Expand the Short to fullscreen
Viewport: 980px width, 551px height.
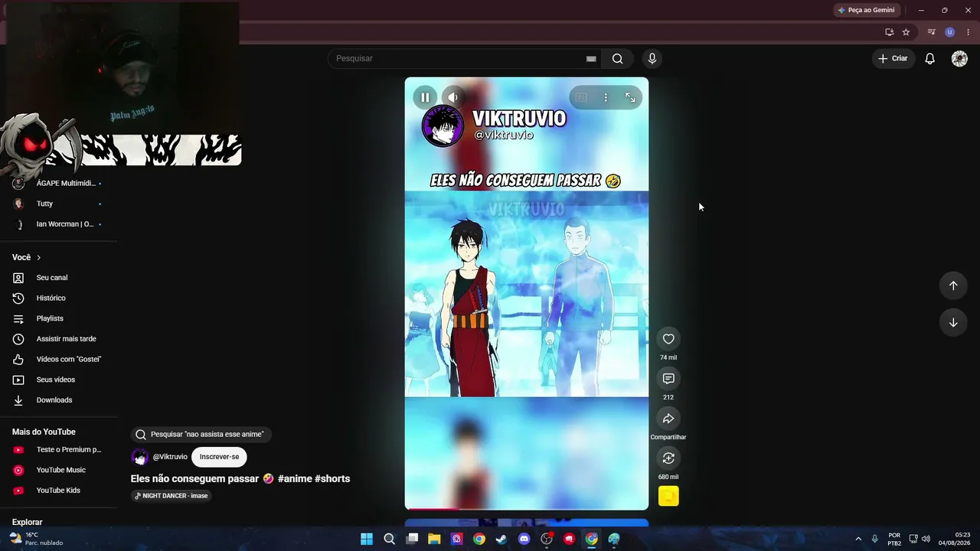pos(630,97)
